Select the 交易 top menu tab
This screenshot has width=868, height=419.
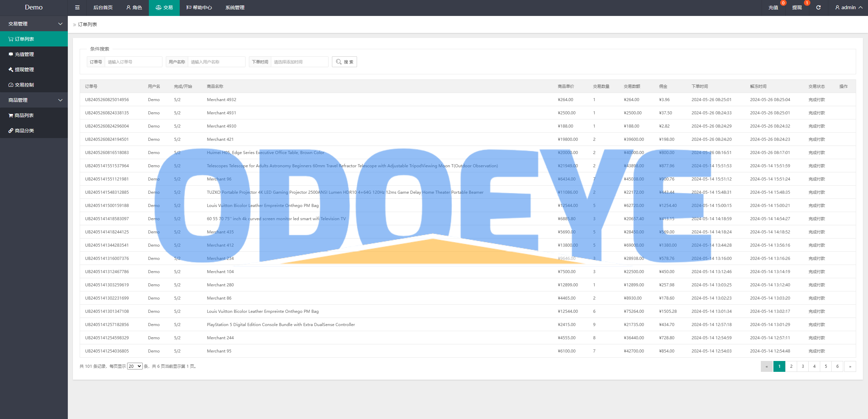[x=164, y=7]
